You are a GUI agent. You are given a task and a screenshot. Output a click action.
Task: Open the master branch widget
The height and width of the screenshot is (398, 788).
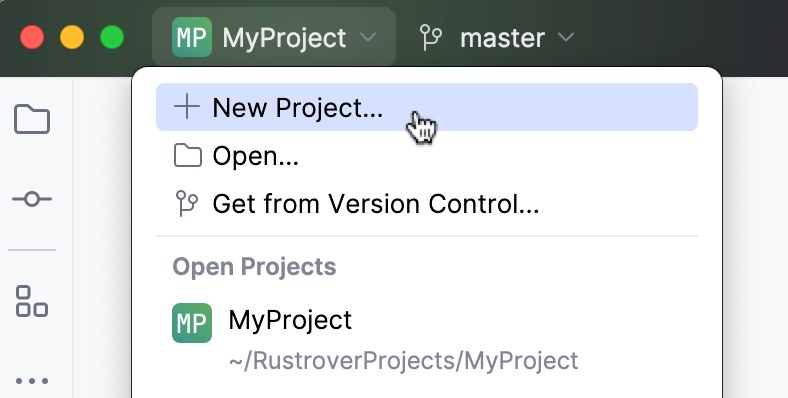click(x=497, y=38)
